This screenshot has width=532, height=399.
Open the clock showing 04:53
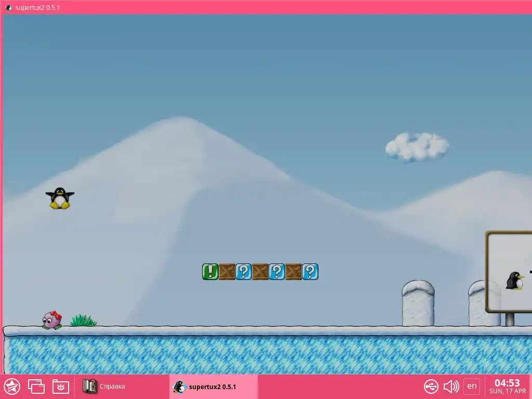[507, 387]
